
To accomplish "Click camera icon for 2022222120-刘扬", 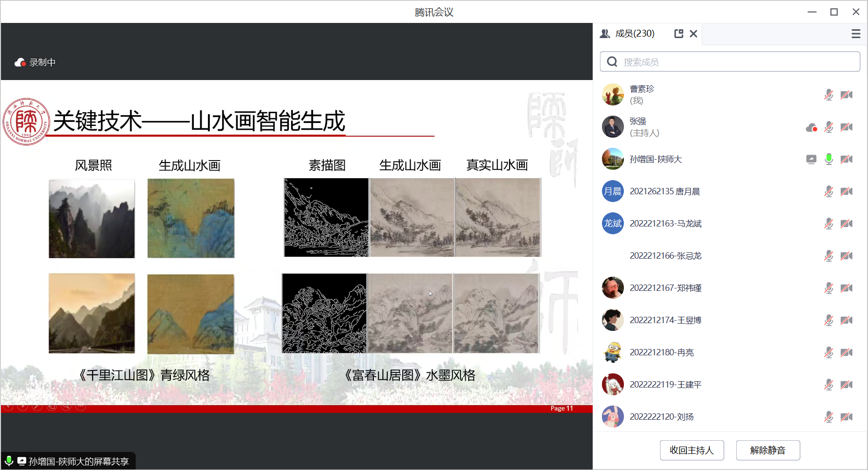I will (x=847, y=417).
